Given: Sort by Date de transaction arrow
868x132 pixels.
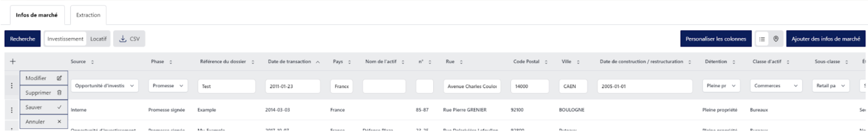Looking at the screenshot, I should 318,62.
